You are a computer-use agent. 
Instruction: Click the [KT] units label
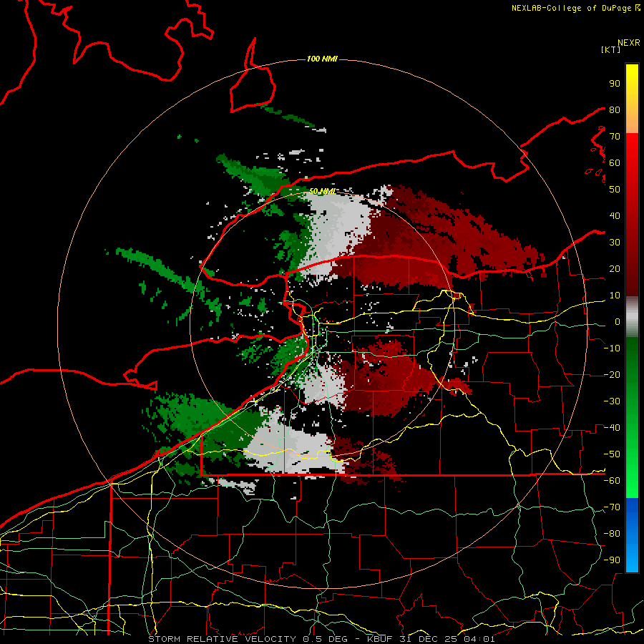tap(611, 49)
